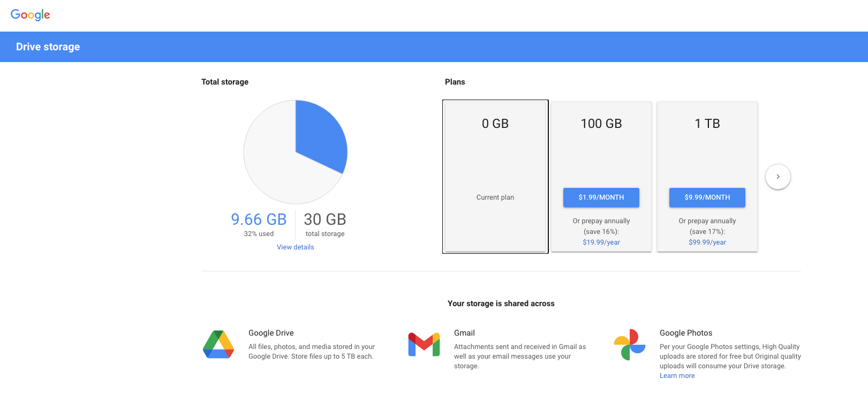The image size is (868, 402).
Task: Click the Google Photos pinwheel icon
Action: point(630,345)
